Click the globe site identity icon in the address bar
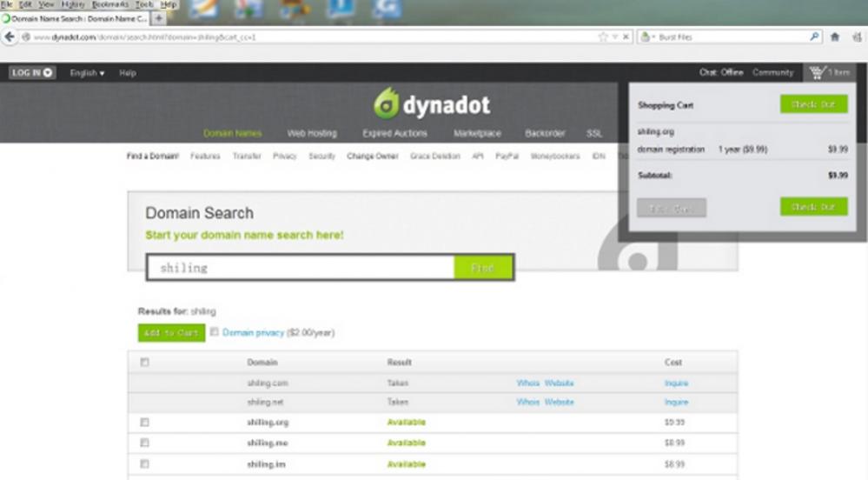The width and height of the screenshot is (868, 480). (25, 37)
